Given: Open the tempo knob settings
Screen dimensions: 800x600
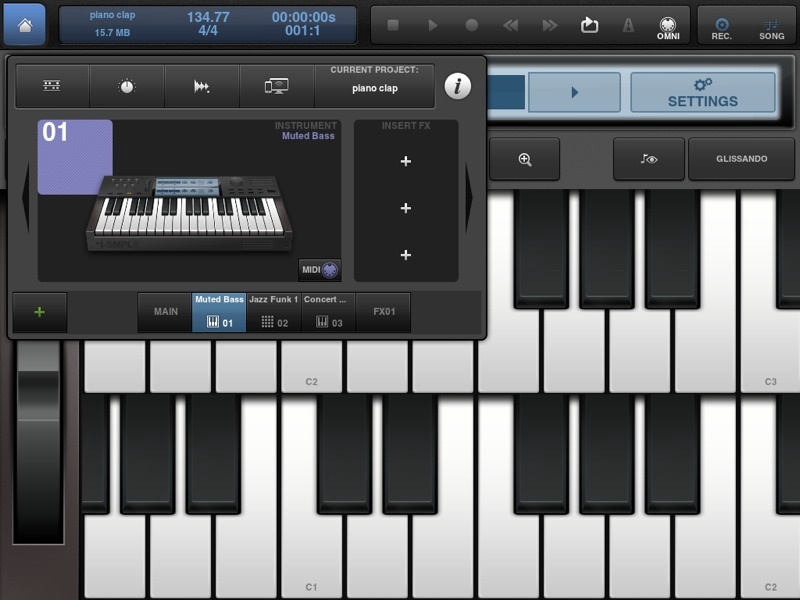Looking at the screenshot, I should (127, 86).
